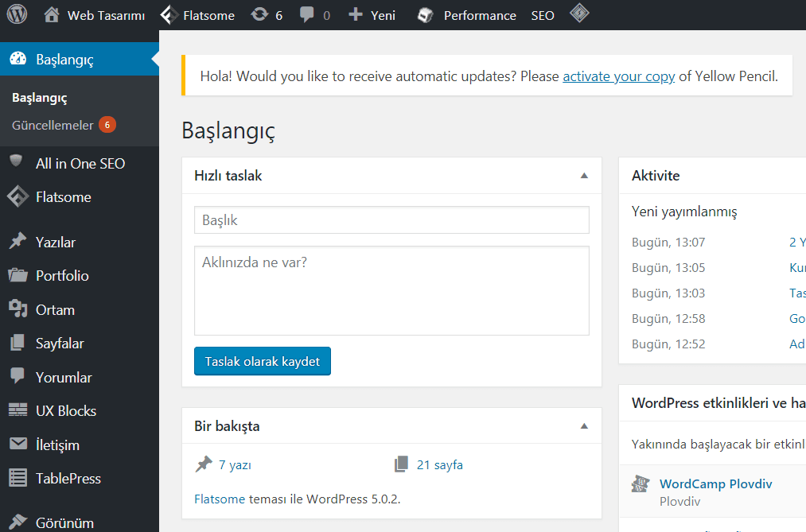
Task: Click Taslak olarak kaydet button
Action: coord(262,362)
